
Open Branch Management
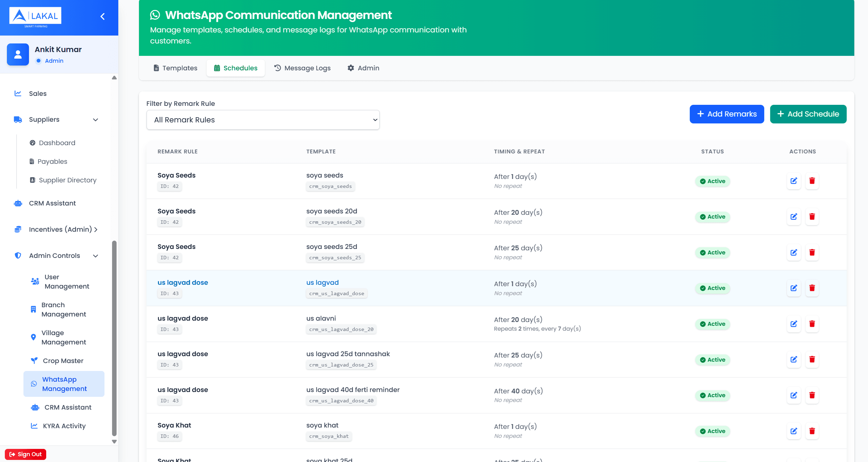(x=64, y=310)
